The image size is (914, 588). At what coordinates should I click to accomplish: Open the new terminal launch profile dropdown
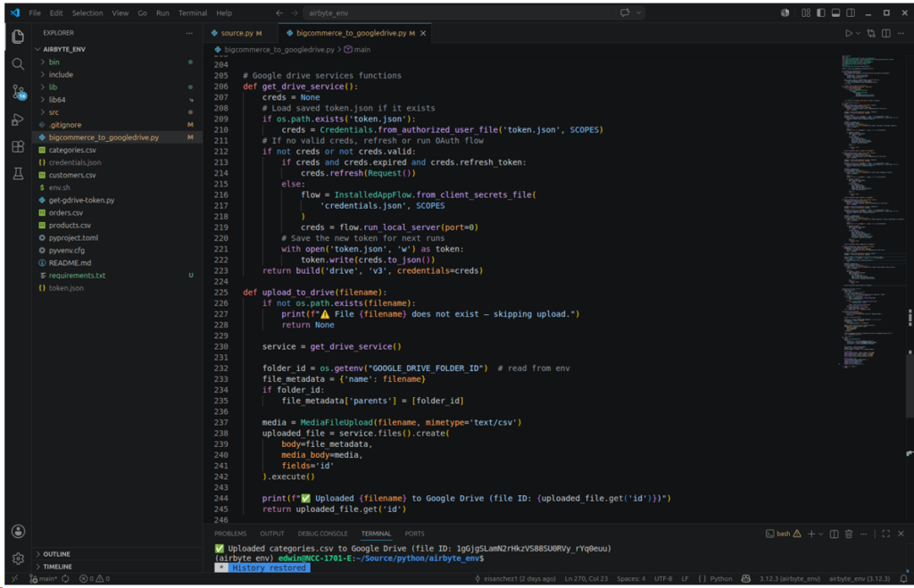tap(821, 534)
